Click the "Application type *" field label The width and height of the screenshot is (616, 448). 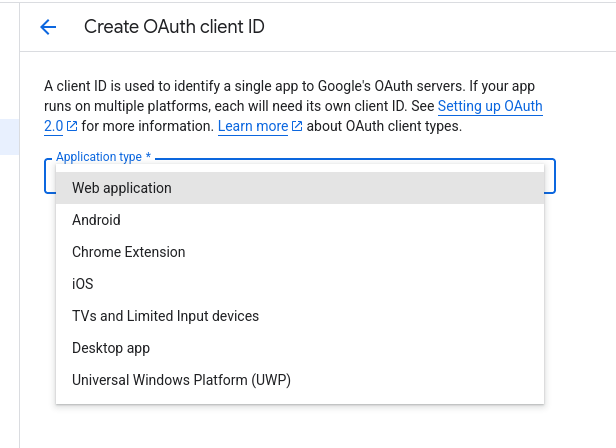pyautogui.click(x=103, y=157)
